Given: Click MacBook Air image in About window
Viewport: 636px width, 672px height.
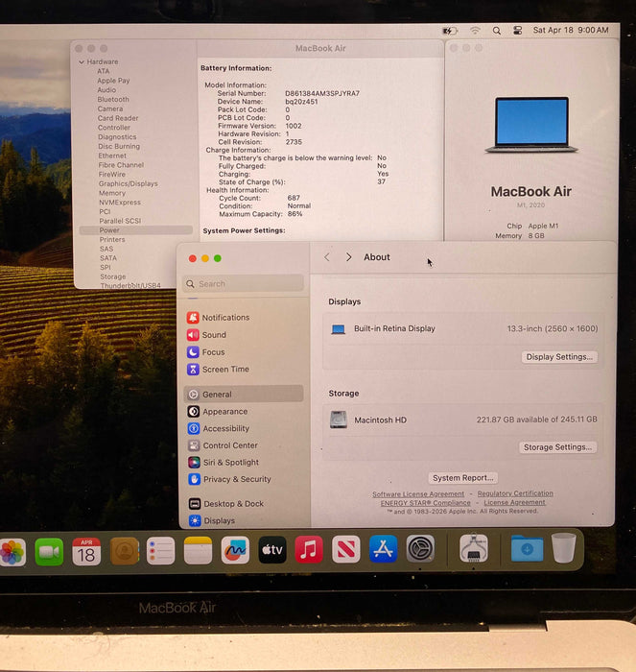Looking at the screenshot, I should pyautogui.click(x=531, y=125).
